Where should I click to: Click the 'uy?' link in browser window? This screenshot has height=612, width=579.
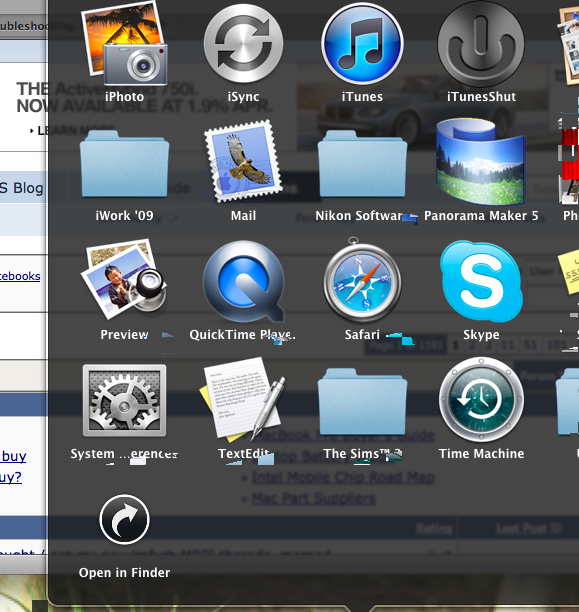coord(11,477)
